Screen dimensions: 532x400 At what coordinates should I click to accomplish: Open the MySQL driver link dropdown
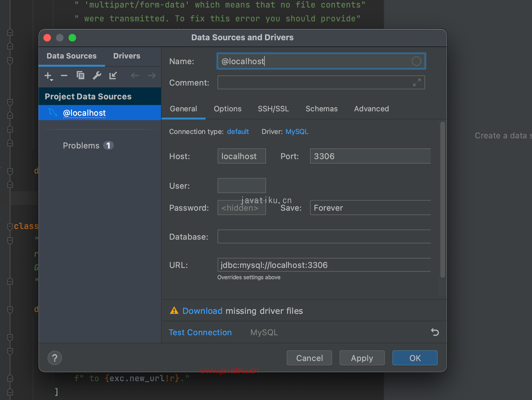(297, 131)
